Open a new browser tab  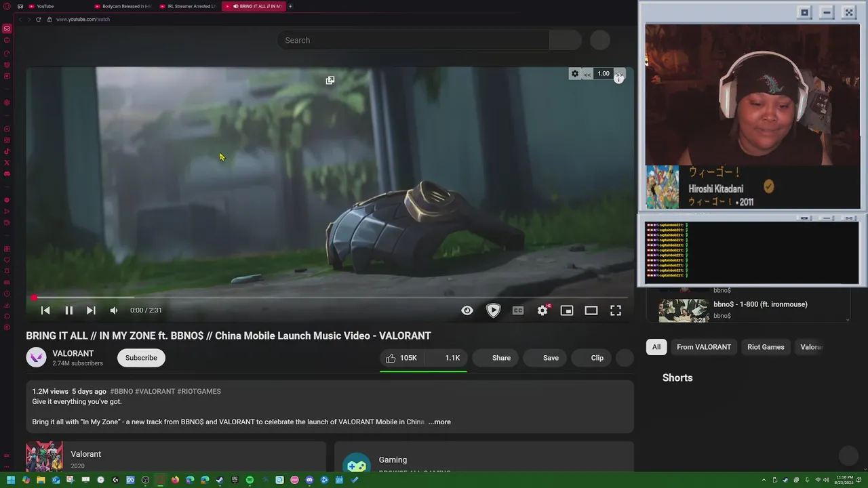290,6
